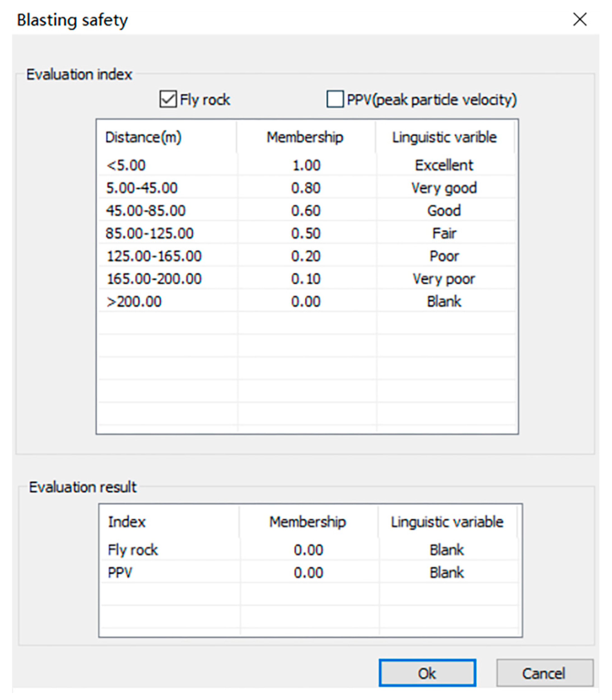
Task: Uncheck the Fly rock checkbox
Action: pyautogui.click(x=168, y=99)
